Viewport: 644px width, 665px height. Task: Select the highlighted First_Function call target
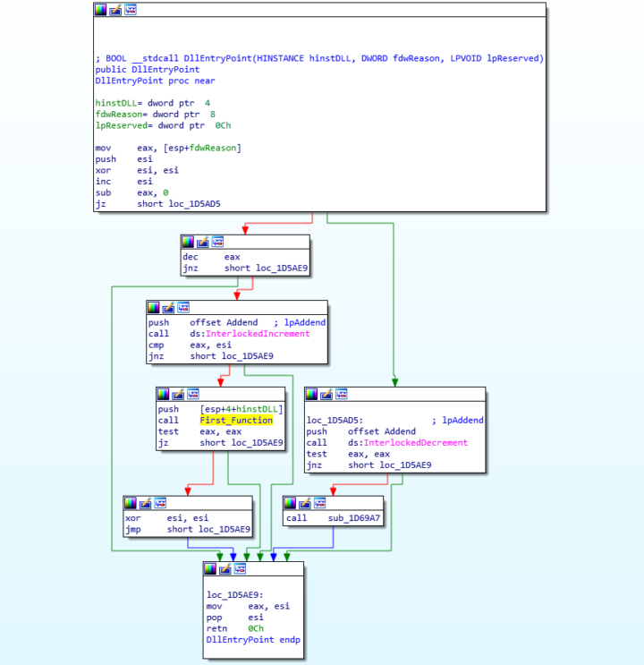(236, 421)
